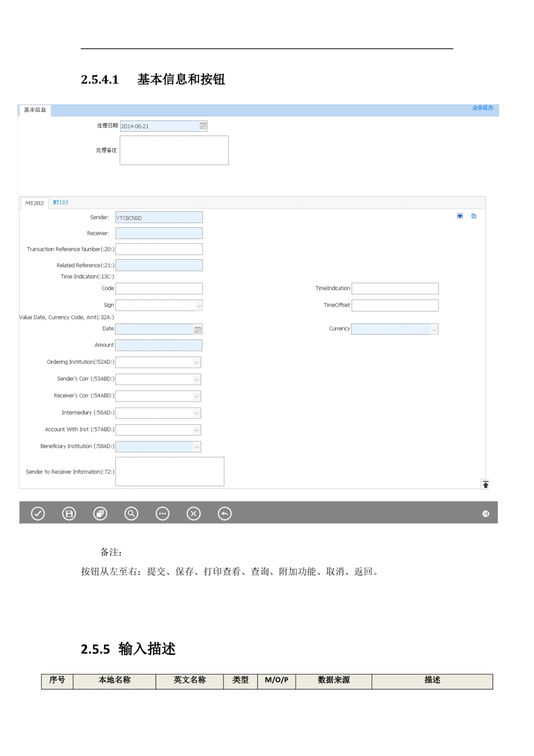Click the eye preview icon in MT202 panel
This screenshot has height=756, width=534.
(460, 216)
